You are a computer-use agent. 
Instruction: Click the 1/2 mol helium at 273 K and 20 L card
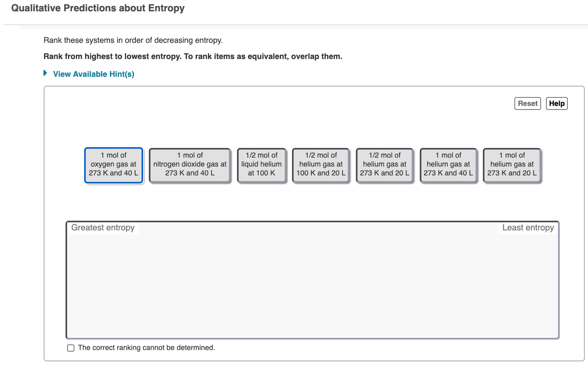384,164
